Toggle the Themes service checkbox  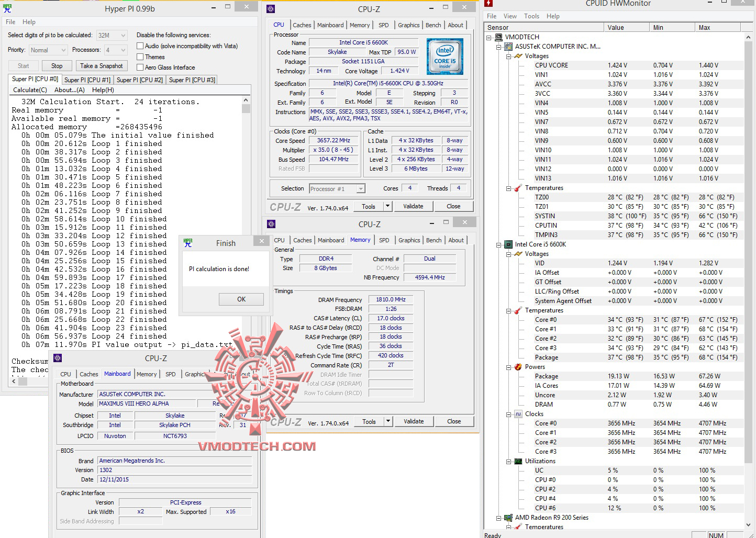tap(140, 57)
